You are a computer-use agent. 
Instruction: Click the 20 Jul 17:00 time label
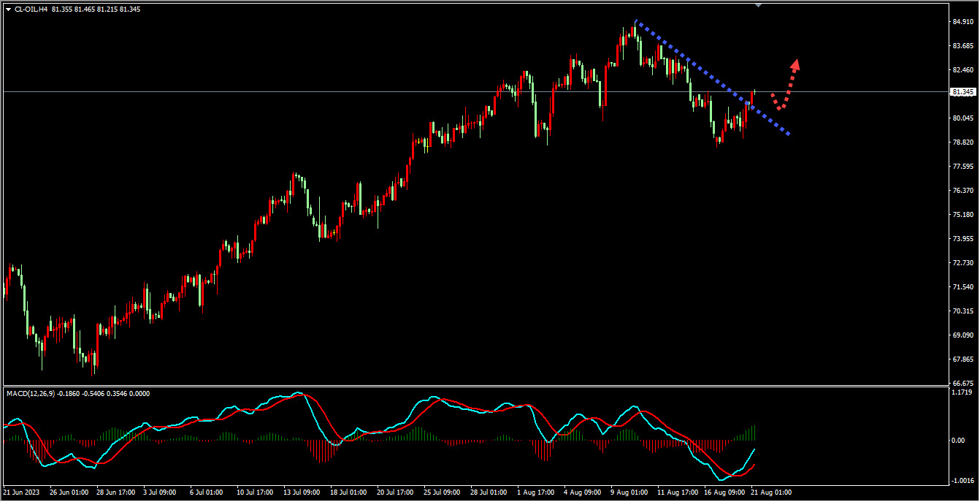pos(394,493)
